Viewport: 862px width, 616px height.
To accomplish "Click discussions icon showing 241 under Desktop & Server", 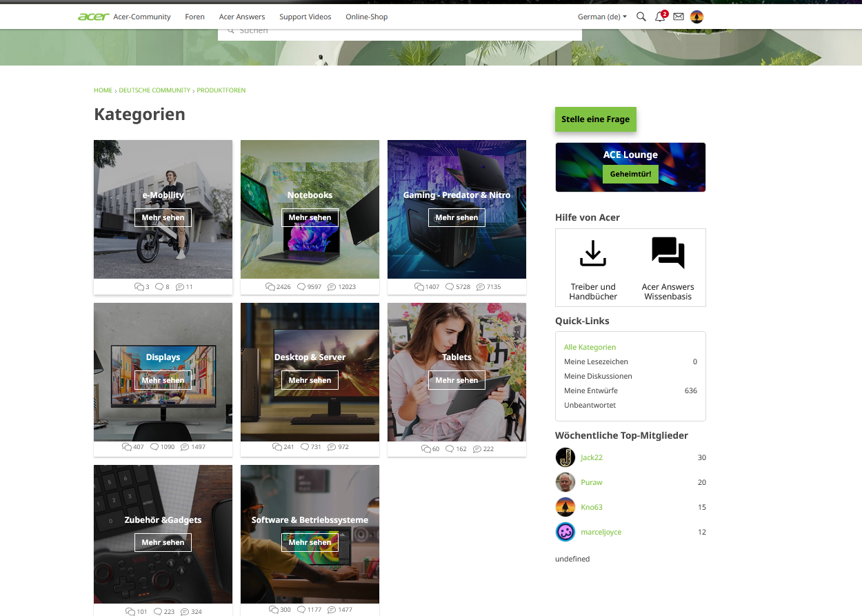I will [277, 447].
